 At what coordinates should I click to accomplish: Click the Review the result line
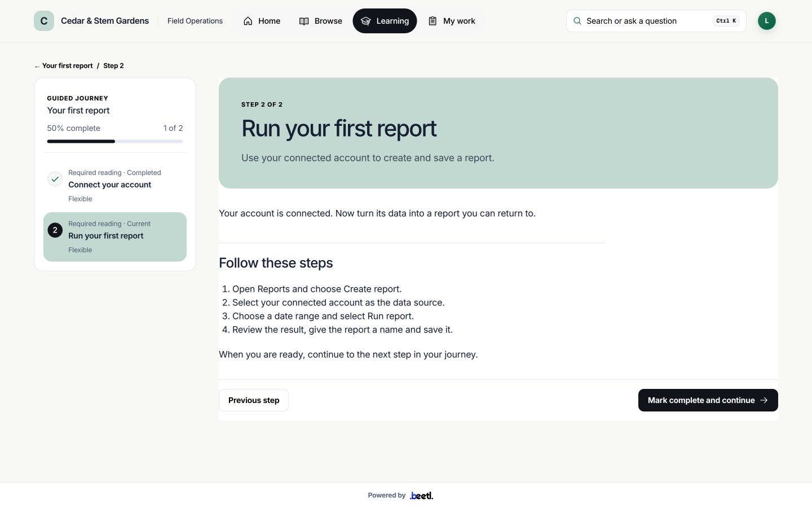coord(342,330)
